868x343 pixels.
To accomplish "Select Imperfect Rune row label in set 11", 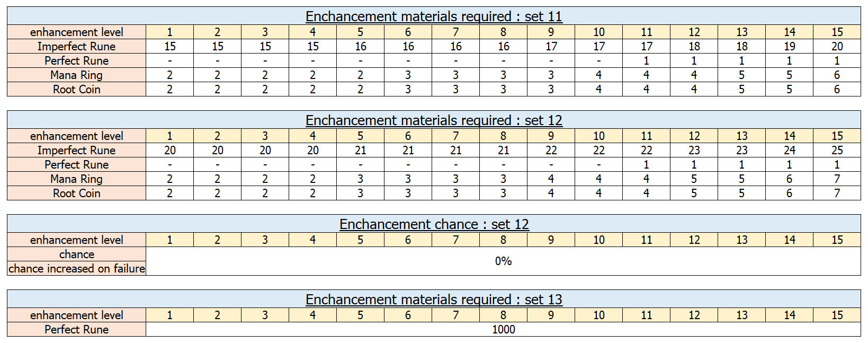I will 76,47.
